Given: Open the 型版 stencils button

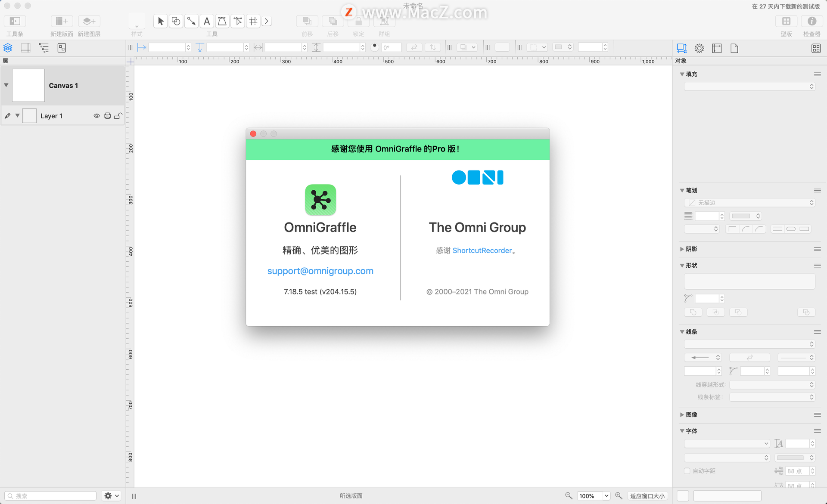Looking at the screenshot, I should tap(786, 21).
